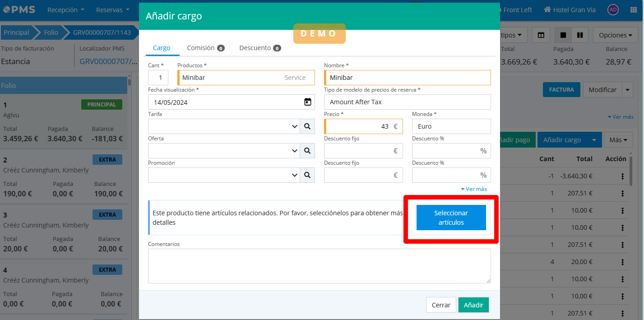Image resolution: width=644 pixels, height=320 pixels.
Task: Expand the Promoción dropdown
Action: point(224,175)
